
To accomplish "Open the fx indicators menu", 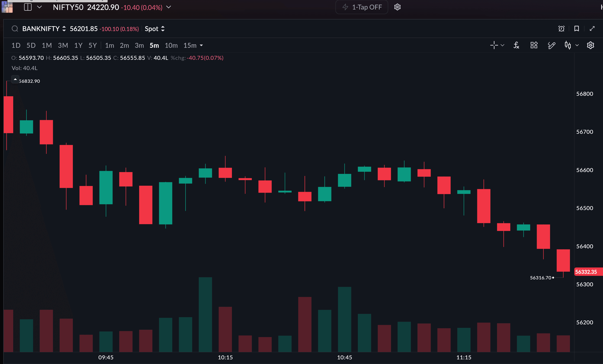I will [x=516, y=45].
